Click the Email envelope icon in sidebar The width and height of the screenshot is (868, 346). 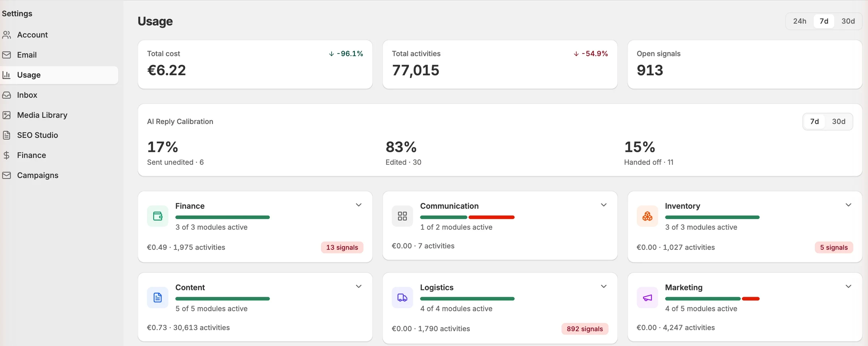(x=7, y=55)
